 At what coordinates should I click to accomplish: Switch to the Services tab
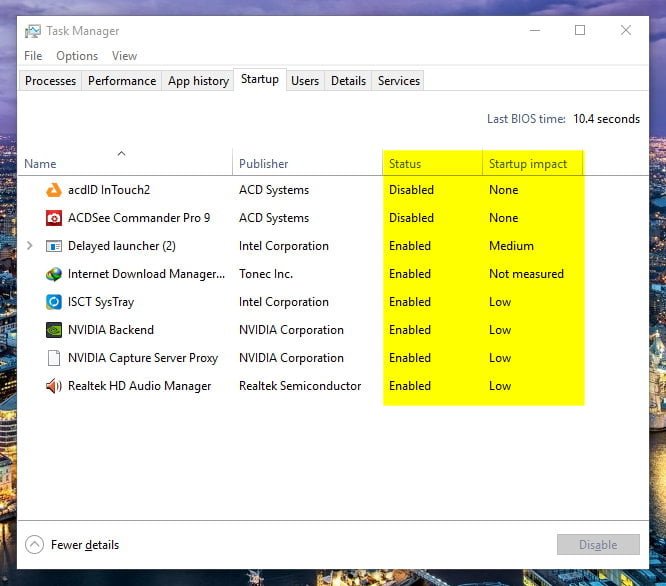click(399, 81)
